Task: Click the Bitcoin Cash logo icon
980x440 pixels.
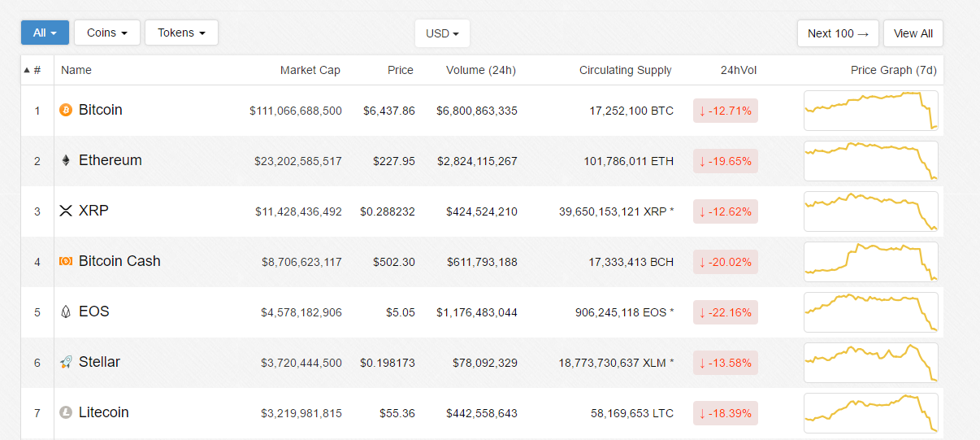Action: pyautogui.click(x=66, y=261)
